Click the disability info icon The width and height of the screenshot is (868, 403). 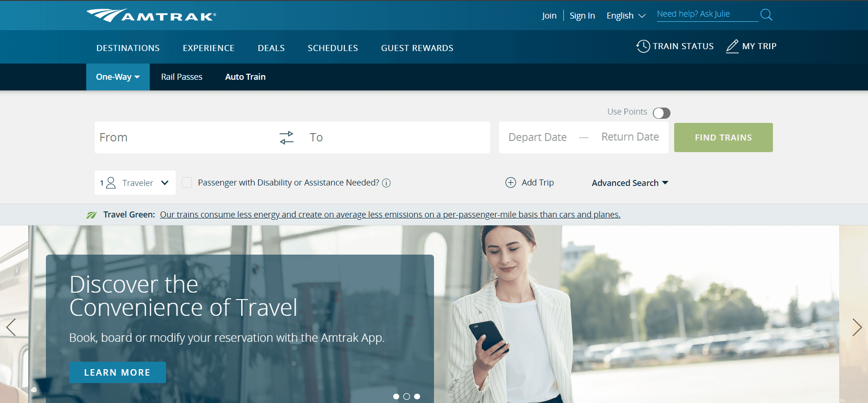click(386, 183)
